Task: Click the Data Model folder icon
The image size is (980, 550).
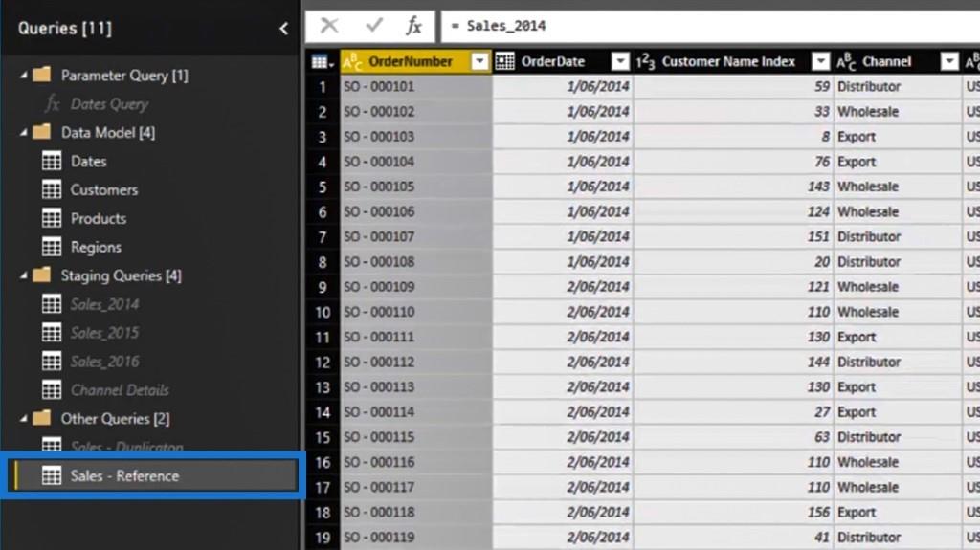Action: (x=42, y=133)
